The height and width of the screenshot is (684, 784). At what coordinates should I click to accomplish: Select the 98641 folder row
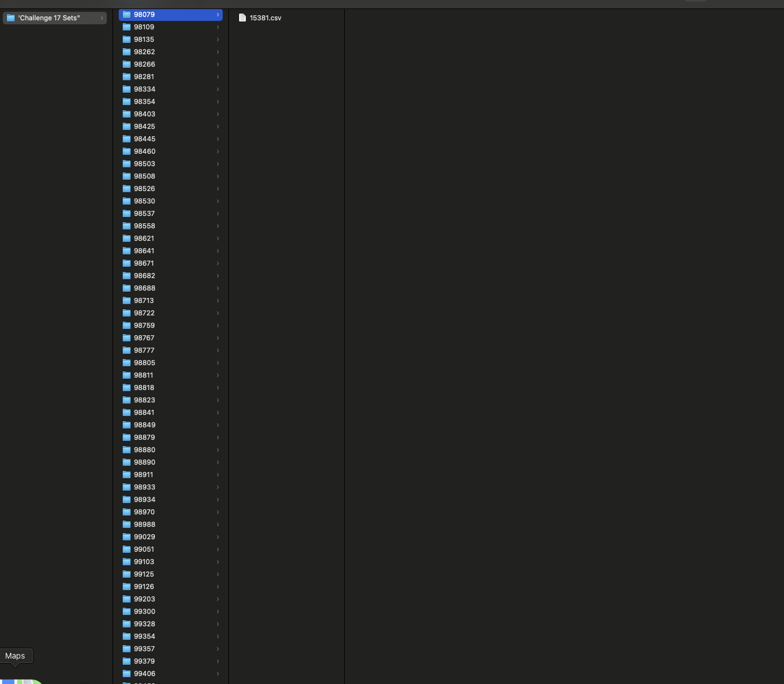pos(170,251)
